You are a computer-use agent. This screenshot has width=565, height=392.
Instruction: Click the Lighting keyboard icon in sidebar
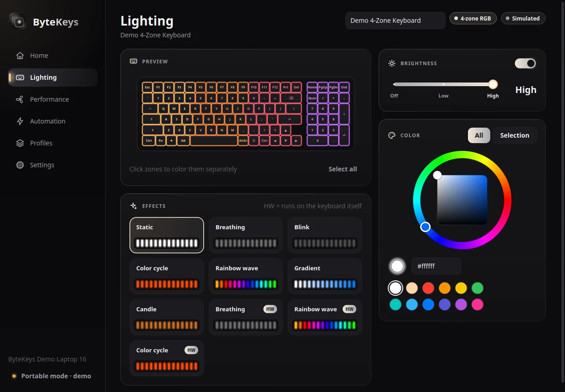click(x=20, y=77)
